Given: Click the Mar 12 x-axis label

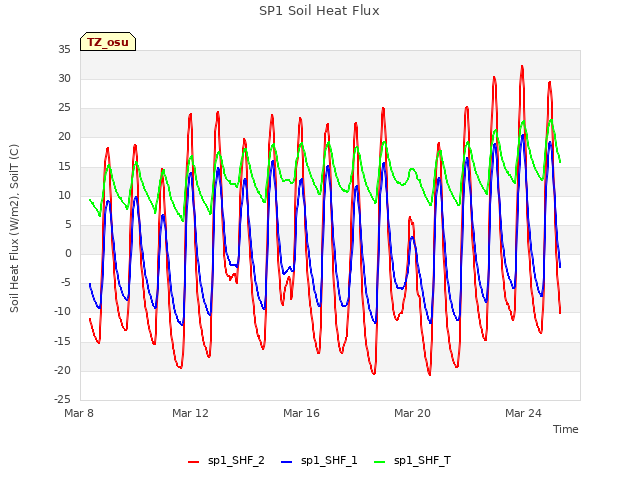Looking at the screenshot, I should [190, 413].
